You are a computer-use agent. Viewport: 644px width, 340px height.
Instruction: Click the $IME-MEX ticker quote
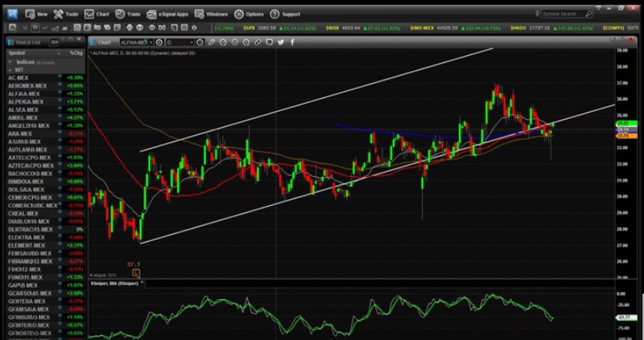click(456, 28)
